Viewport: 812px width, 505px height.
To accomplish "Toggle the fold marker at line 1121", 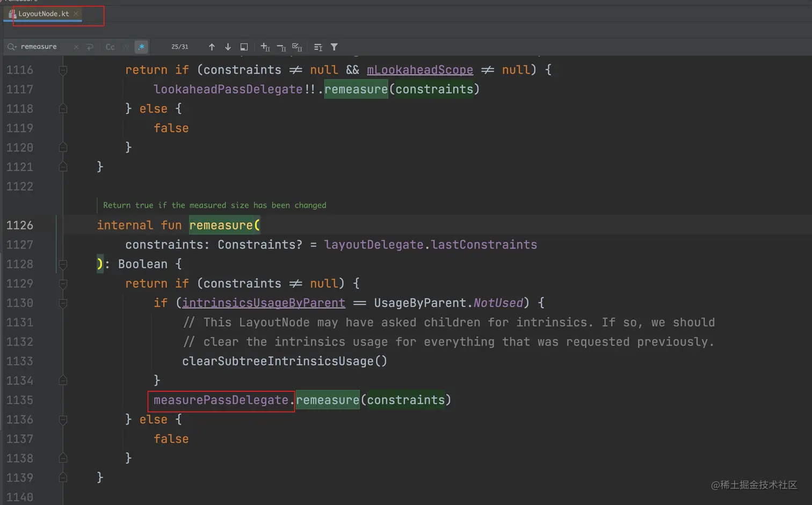I will click(63, 167).
